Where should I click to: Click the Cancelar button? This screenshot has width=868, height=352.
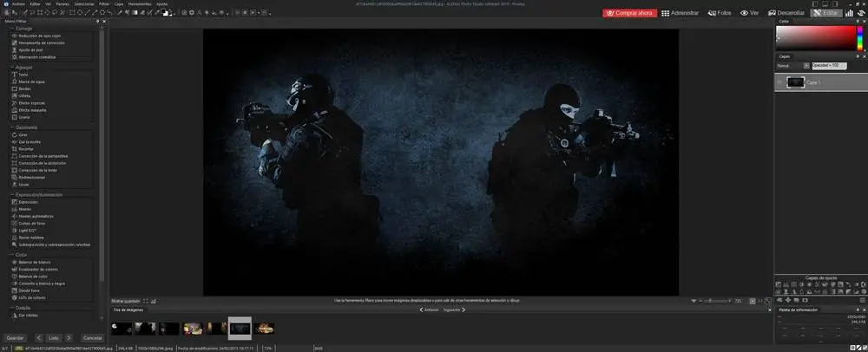click(x=93, y=337)
